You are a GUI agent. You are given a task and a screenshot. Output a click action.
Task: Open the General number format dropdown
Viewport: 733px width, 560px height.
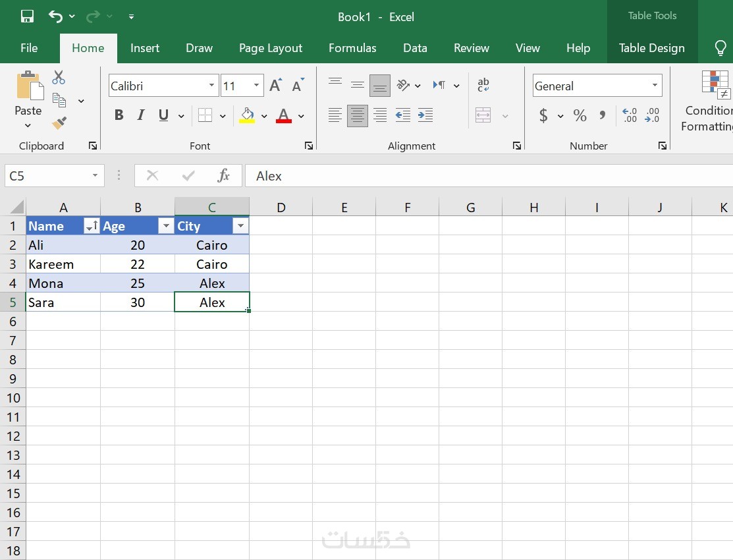[x=655, y=85]
